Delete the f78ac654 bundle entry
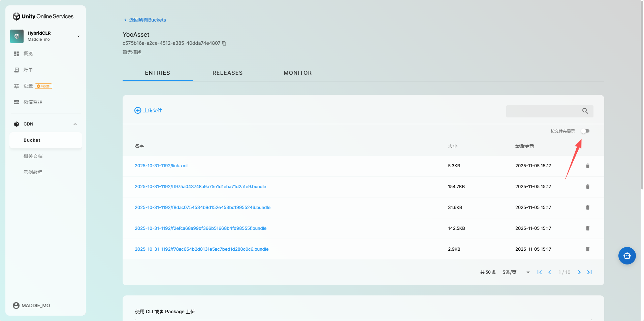Image resolution: width=644 pixels, height=321 pixels. click(588, 249)
